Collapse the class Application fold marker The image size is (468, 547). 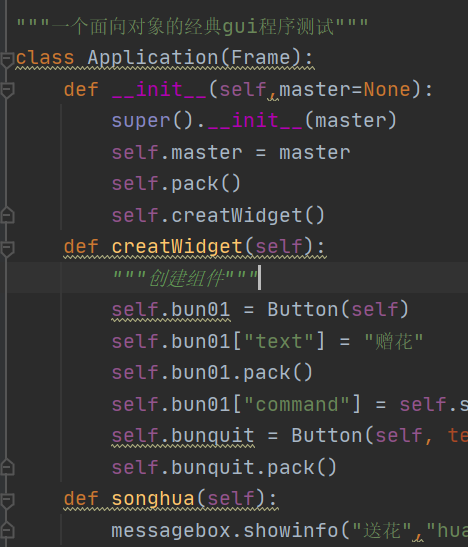tap(7, 59)
